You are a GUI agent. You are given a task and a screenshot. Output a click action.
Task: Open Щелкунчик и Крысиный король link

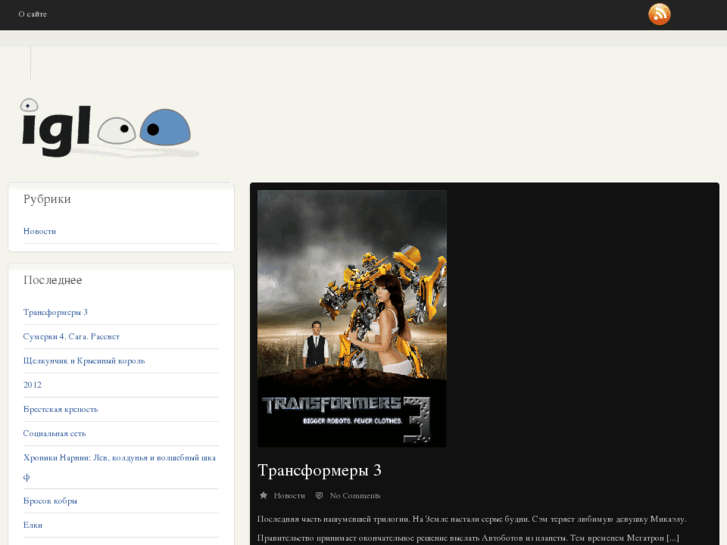tap(84, 361)
